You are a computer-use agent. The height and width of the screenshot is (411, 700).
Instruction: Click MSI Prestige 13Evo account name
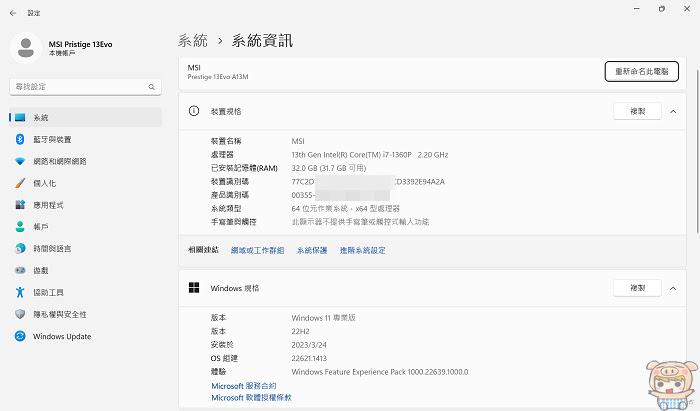click(x=80, y=44)
